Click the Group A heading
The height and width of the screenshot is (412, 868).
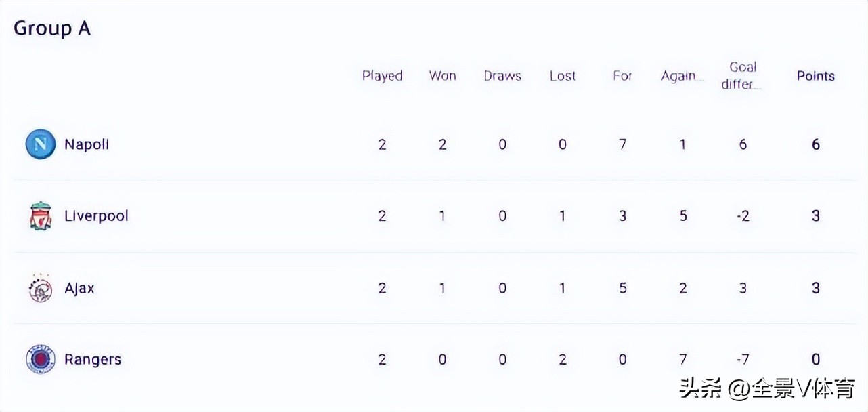[52, 28]
